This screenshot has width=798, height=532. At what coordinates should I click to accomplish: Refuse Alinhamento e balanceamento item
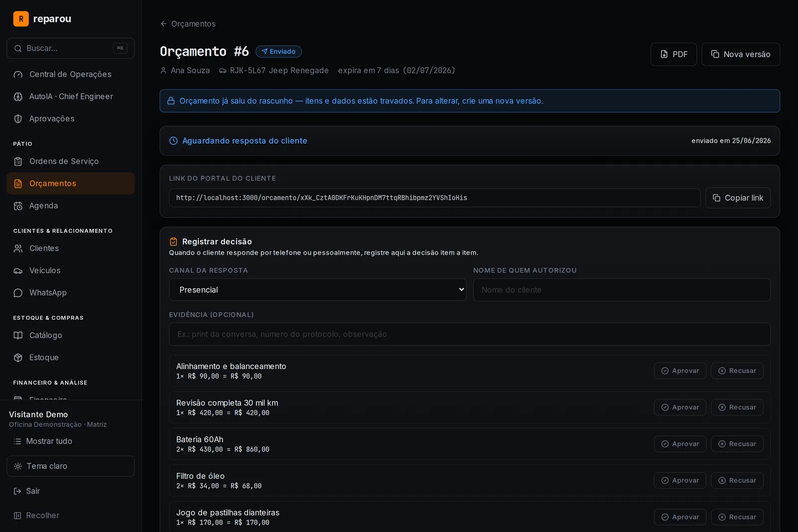coord(737,371)
